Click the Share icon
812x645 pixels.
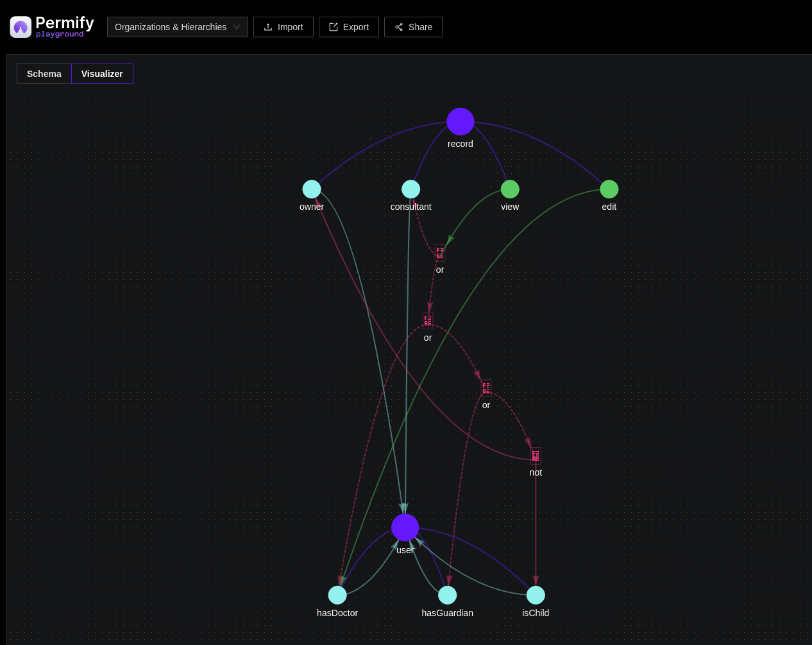pyautogui.click(x=413, y=27)
